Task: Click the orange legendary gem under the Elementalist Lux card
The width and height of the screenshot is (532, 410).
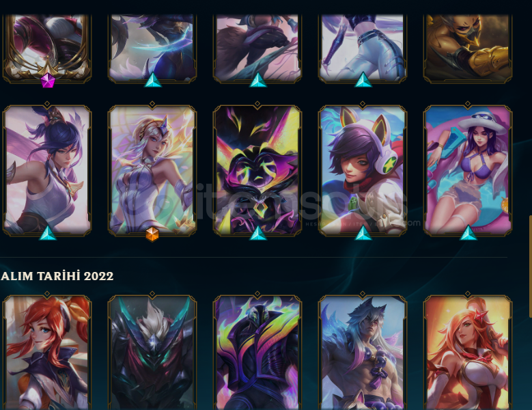Action: coord(152,234)
